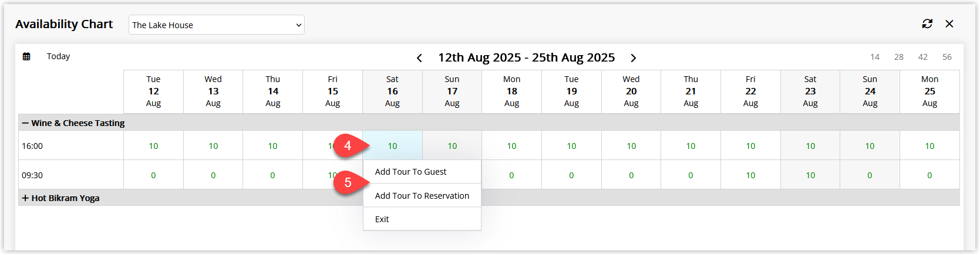This screenshot has width=980, height=255.
Task: Collapse the Wine & Cheese Tasting group
Action: click(x=25, y=123)
